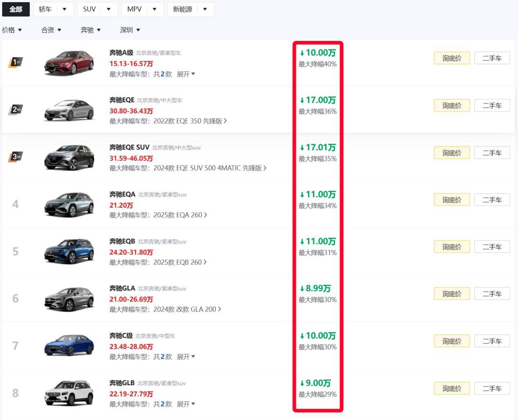
Task: Select the 新能源 category tab
Action: 182,9
